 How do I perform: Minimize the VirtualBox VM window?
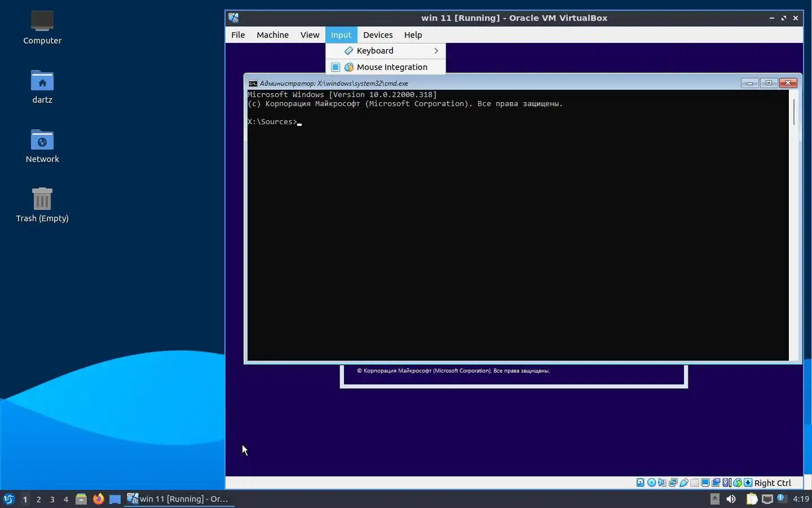tap(772, 18)
